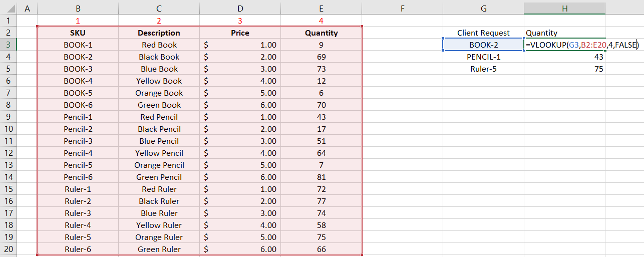644x257 pixels.
Task: Click result 75 in column H
Action: [564, 69]
